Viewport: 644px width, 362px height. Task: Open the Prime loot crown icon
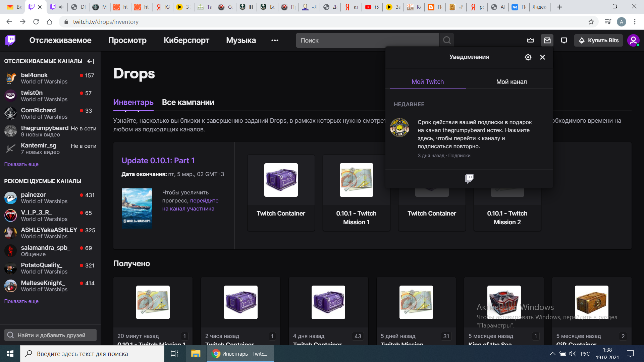click(x=530, y=40)
